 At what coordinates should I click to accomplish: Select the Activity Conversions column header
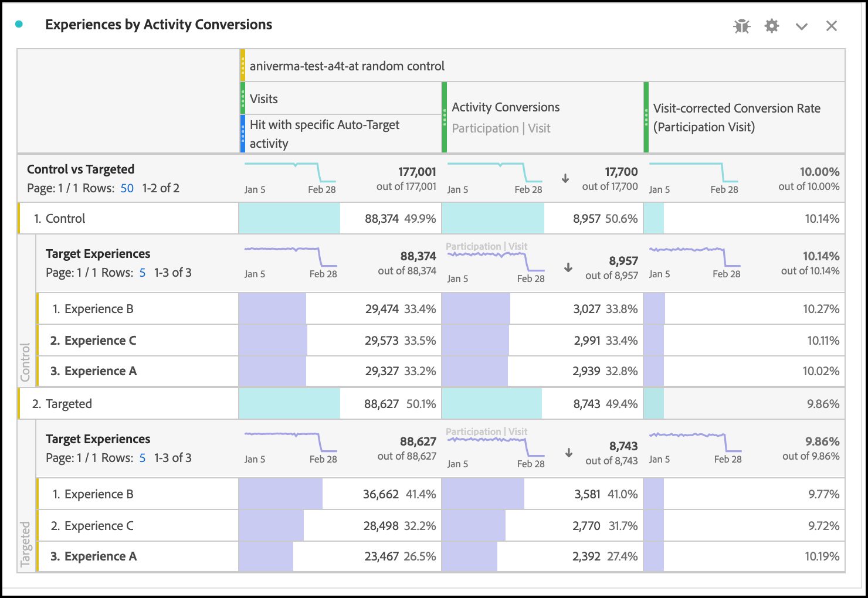click(x=506, y=107)
